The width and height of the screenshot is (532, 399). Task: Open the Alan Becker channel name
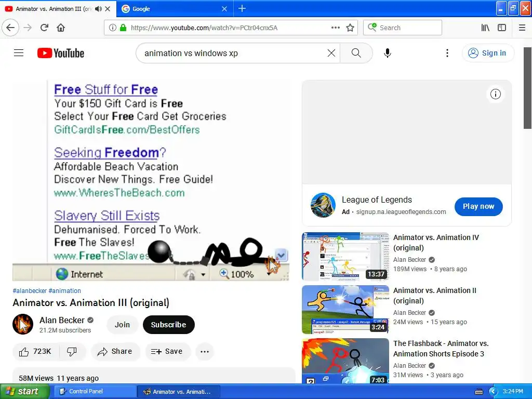(62, 320)
